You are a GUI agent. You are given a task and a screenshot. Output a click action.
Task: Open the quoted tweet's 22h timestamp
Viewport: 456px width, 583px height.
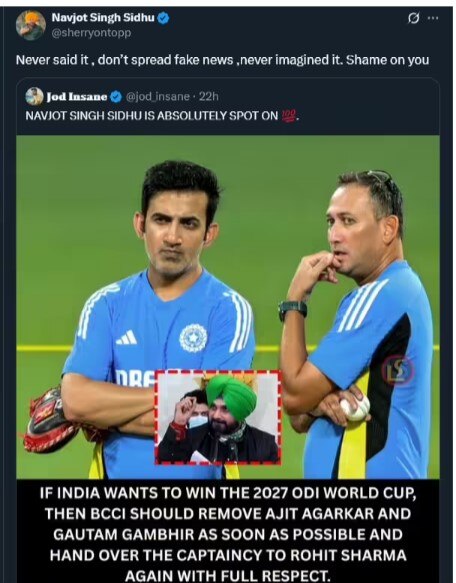(209, 97)
